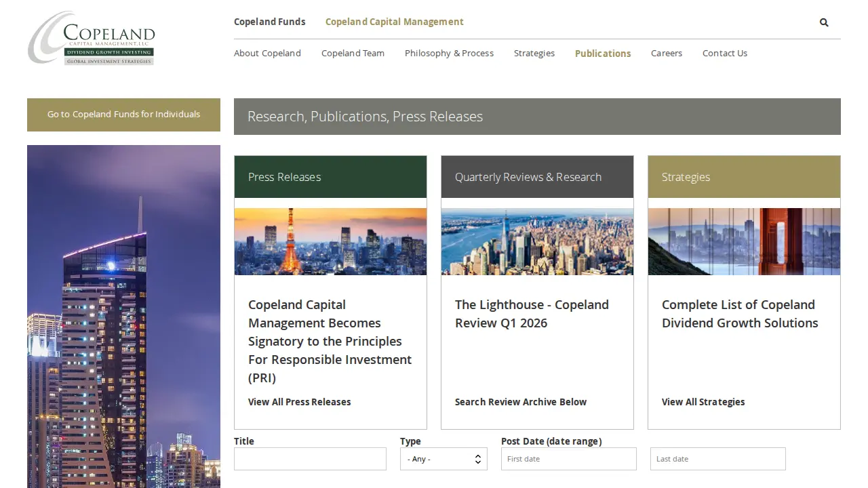Click Search Review Archive Below link
The width and height of the screenshot is (868, 488).
(521, 402)
